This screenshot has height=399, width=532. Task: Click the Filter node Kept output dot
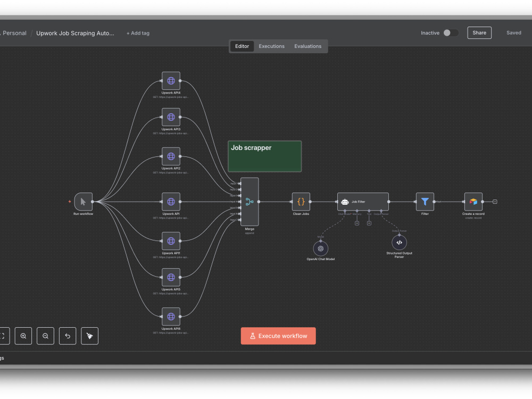(x=434, y=202)
